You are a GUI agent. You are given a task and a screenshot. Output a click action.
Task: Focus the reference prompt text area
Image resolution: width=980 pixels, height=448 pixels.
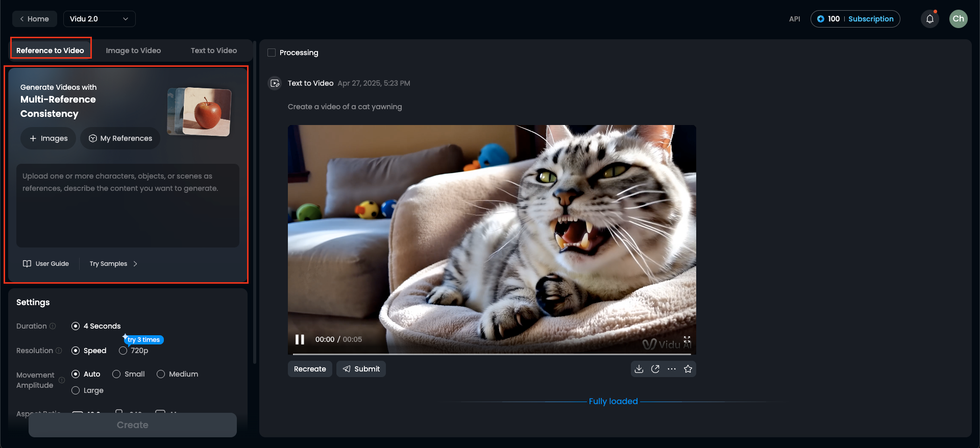[x=128, y=206]
